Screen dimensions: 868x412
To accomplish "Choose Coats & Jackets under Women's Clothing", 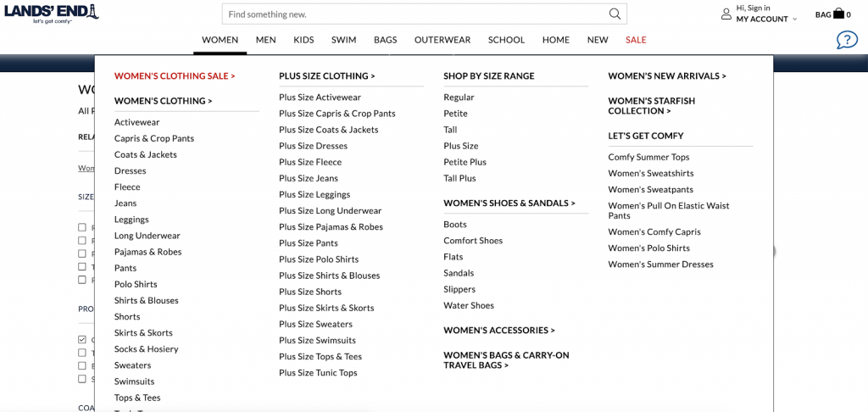I will pyautogui.click(x=146, y=154).
